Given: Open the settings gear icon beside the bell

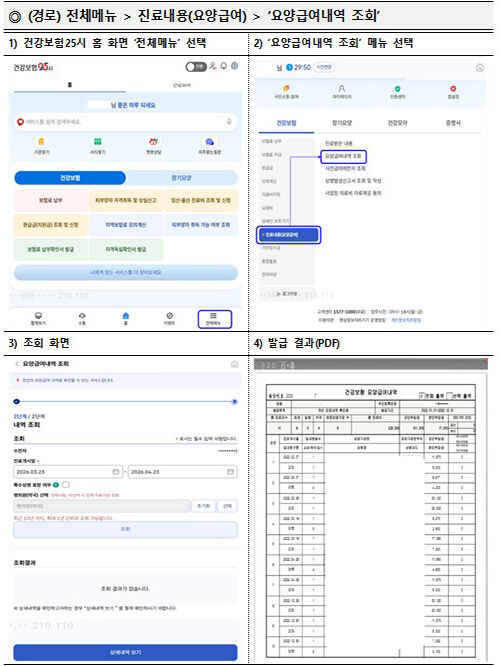Looking at the screenshot, I should pyautogui.click(x=234, y=66).
